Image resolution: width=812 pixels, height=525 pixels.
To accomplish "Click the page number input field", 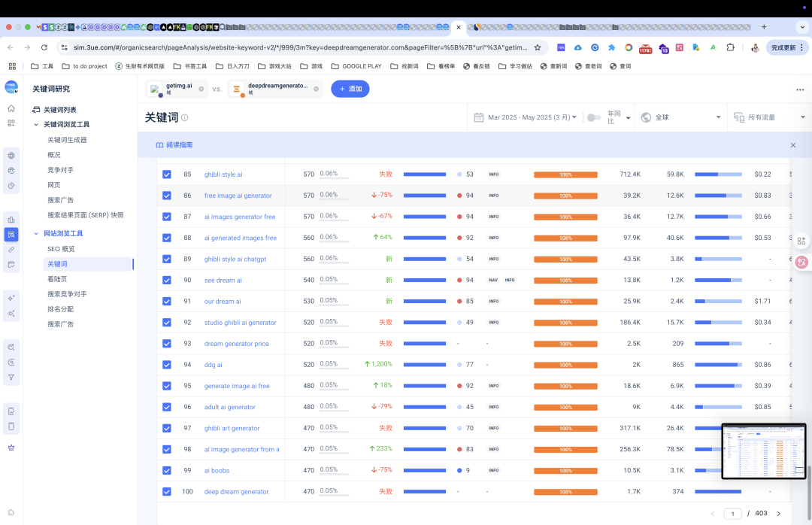I will click(x=732, y=514).
